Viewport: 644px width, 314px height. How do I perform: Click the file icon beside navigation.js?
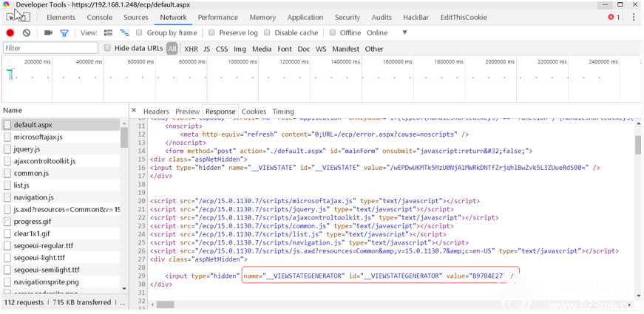click(x=7, y=197)
